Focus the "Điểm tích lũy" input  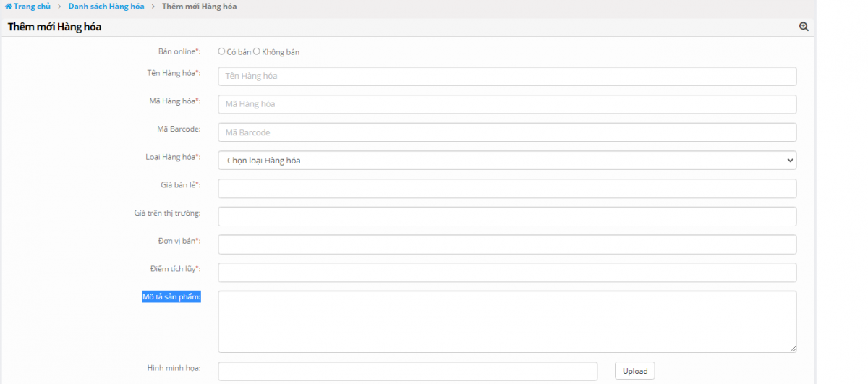(506, 273)
